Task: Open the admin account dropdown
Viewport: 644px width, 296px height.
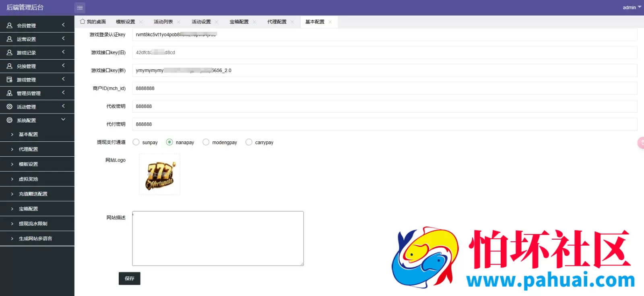Action: [x=632, y=8]
